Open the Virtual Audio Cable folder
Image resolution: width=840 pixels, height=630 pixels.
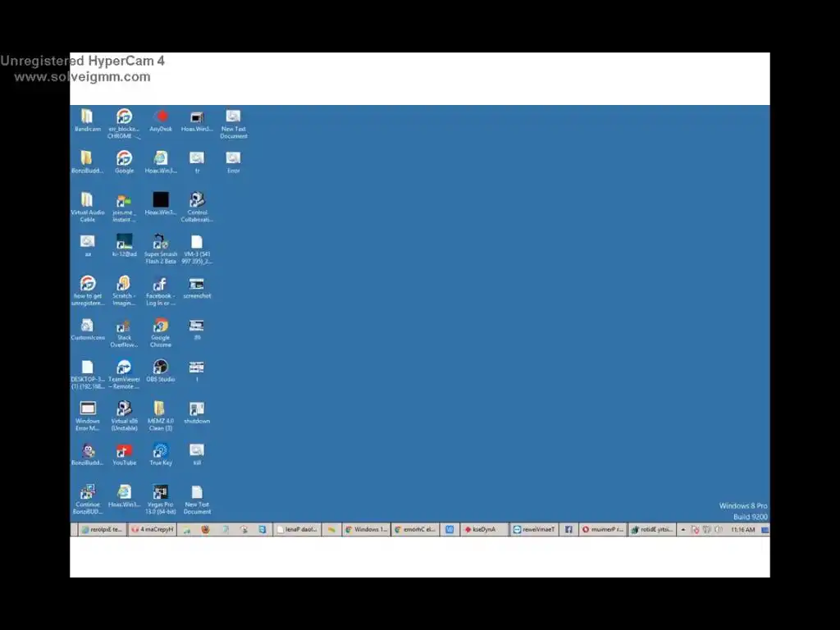point(87,208)
